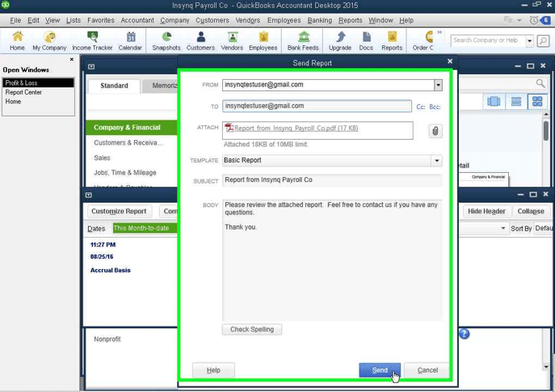Open the Sort By dropdown
The width and height of the screenshot is (555, 392).
tap(544, 229)
